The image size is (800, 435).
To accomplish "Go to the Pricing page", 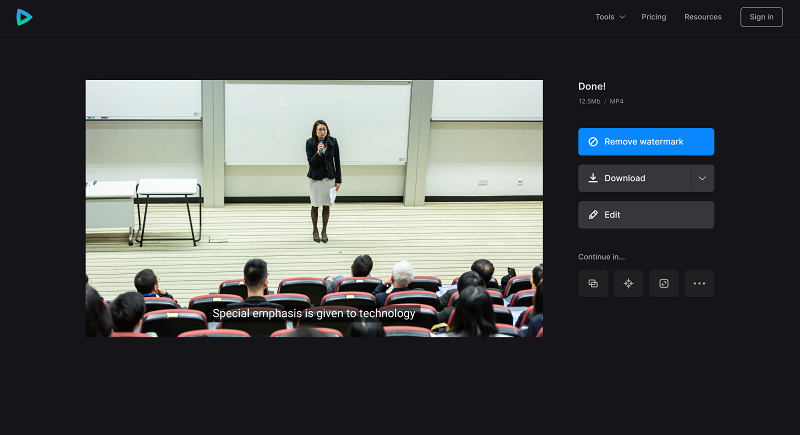I will pyautogui.click(x=654, y=17).
